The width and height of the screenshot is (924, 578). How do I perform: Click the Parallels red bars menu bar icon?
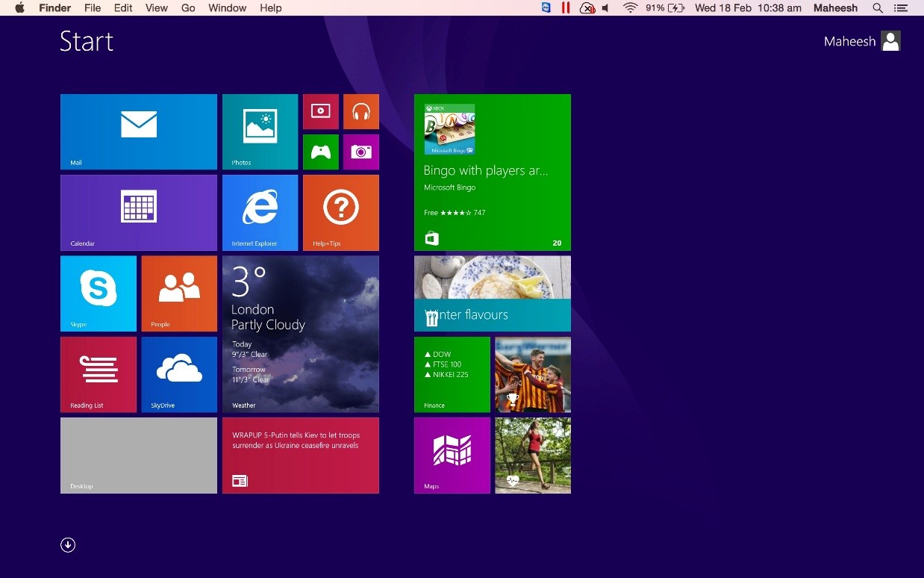coord(566,8)
